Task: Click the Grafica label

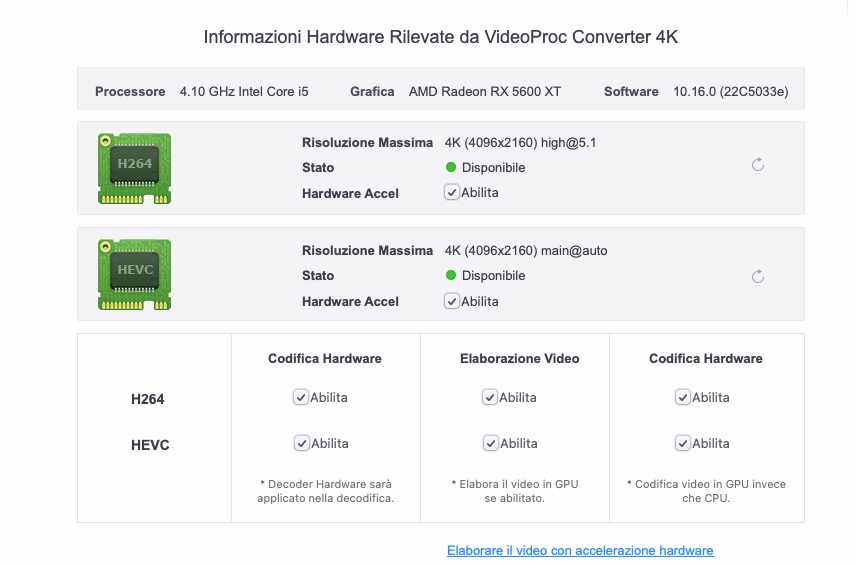Action: (372, 91)
